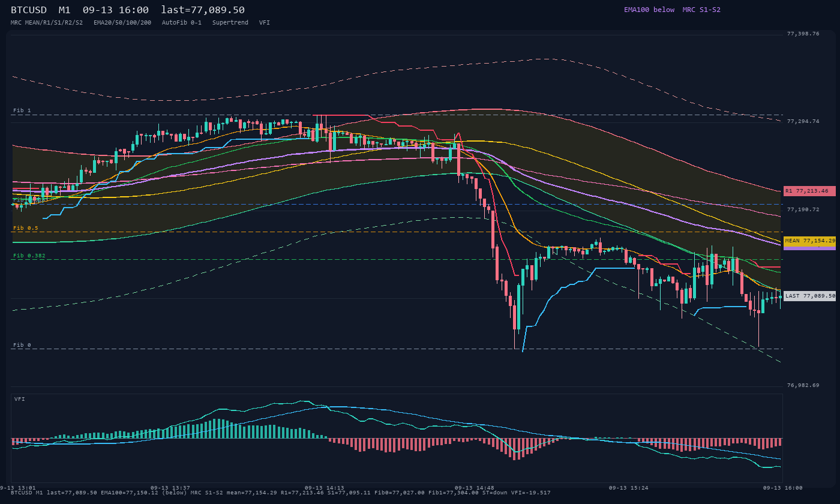Click the 76,982.69 price axis label
Image resolution: width=840 pixels, height=504 pixels.
coord(803,385)
